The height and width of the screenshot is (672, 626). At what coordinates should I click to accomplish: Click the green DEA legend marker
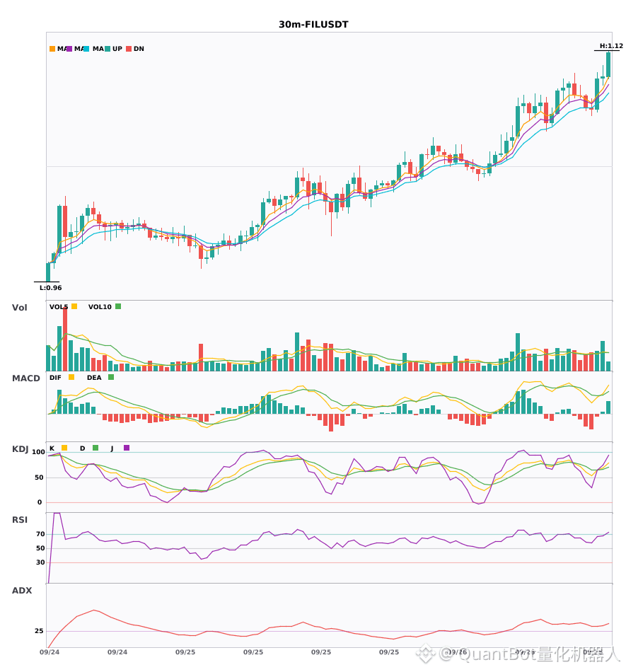[111, 377]
